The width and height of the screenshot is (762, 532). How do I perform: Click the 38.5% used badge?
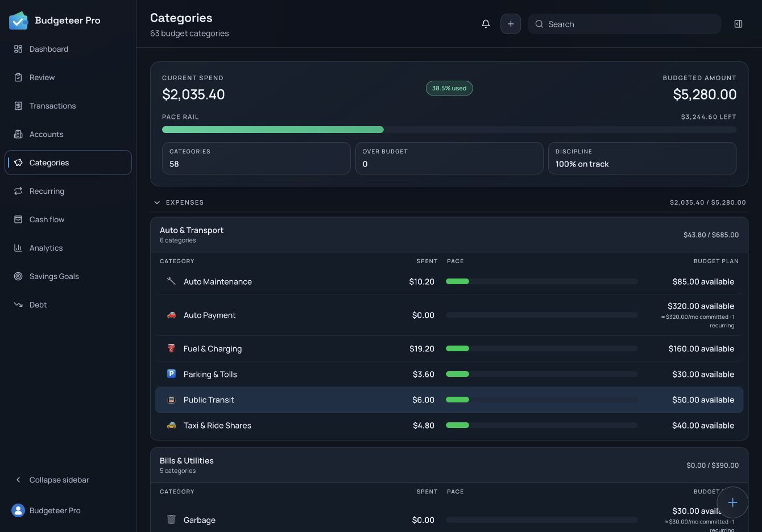(x=449, y=88)
